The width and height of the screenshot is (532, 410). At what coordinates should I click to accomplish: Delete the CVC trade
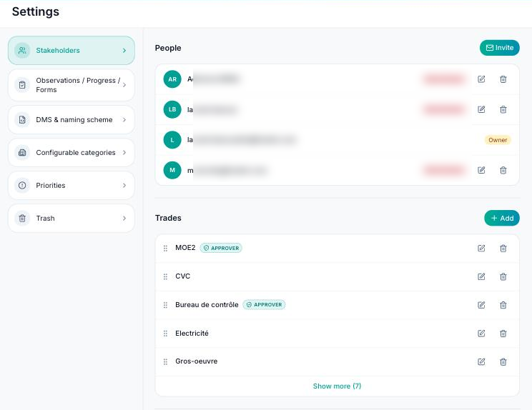503,277
